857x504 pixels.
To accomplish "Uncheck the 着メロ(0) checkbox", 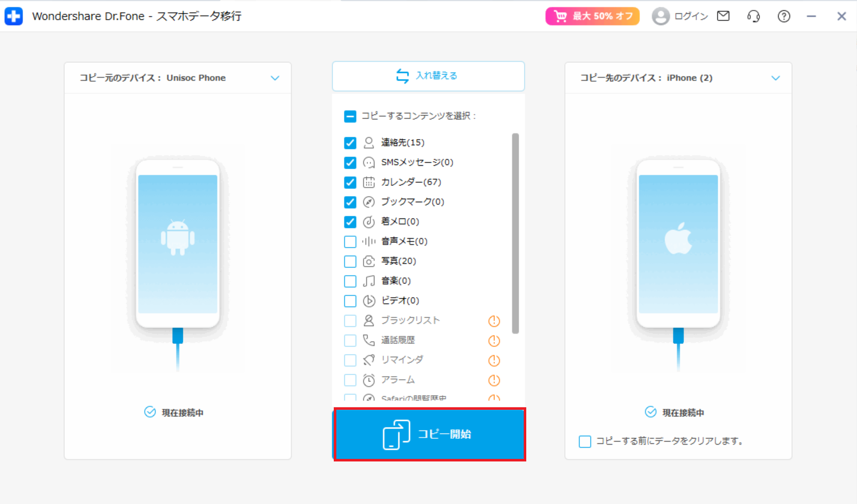I will tap(350, 222).
